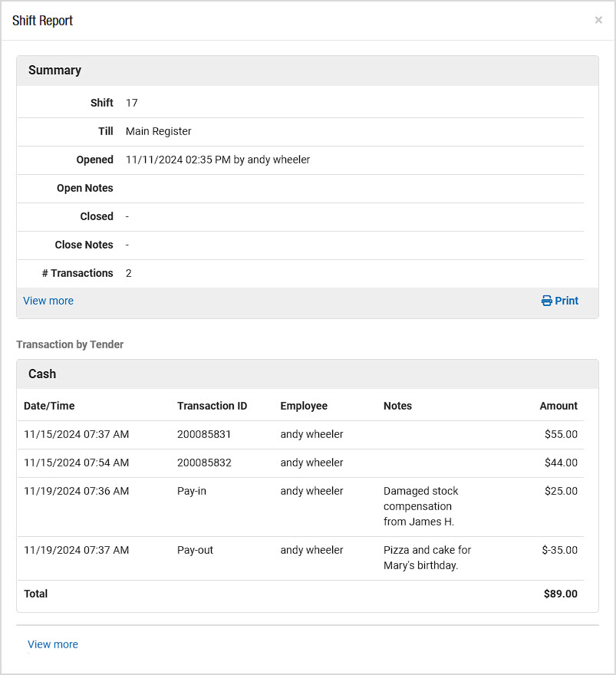Click the Amount column header
This screenshot has width=616, height=675.
pos(558,406)
